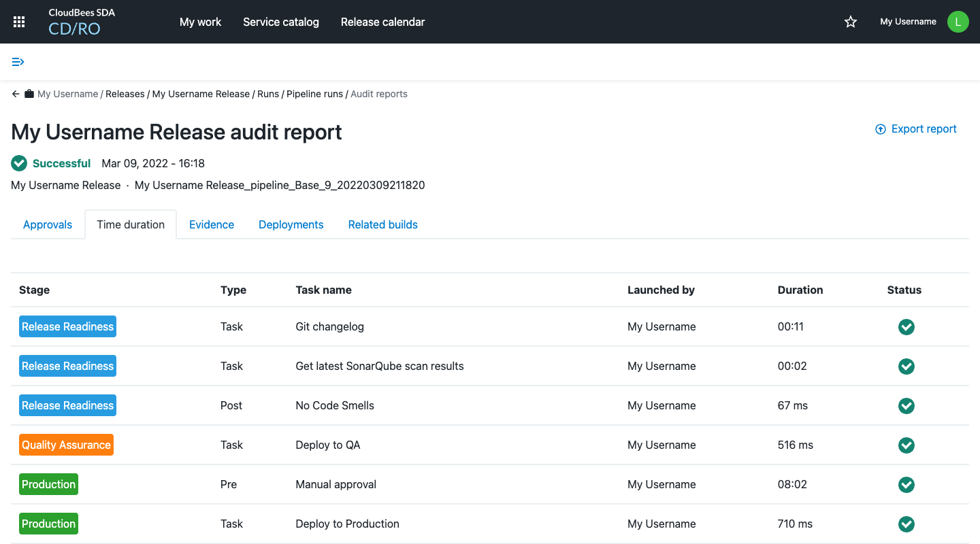The image size is (980, 544).
Task: Switch to the Evidence tab
Action: click(211, 224)
